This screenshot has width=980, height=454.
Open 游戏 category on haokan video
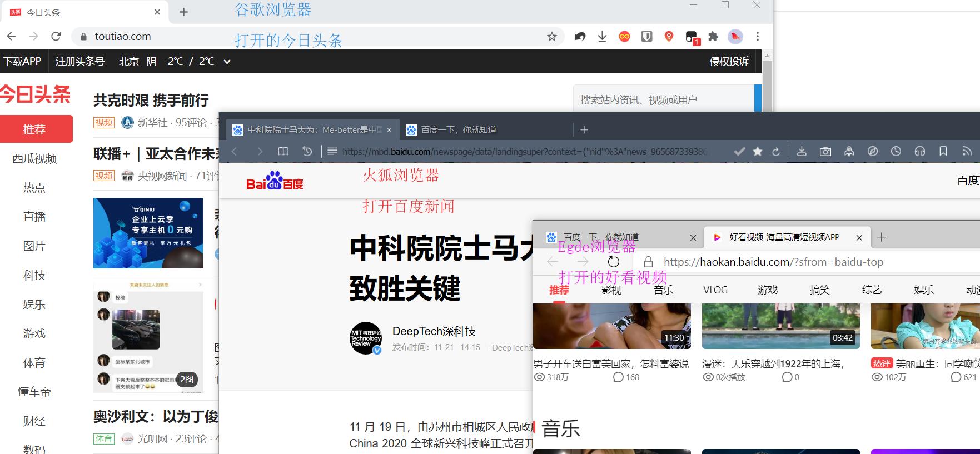point(767,290)
